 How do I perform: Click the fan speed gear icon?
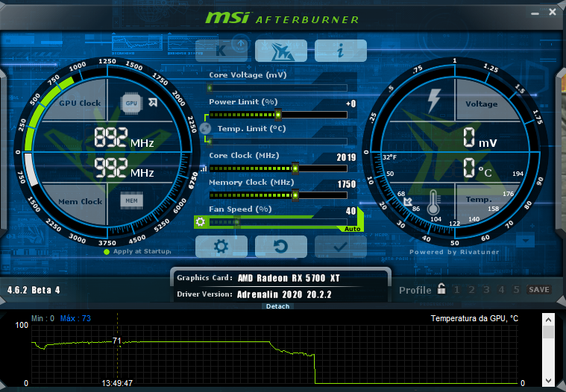click(x=201, y=222)
